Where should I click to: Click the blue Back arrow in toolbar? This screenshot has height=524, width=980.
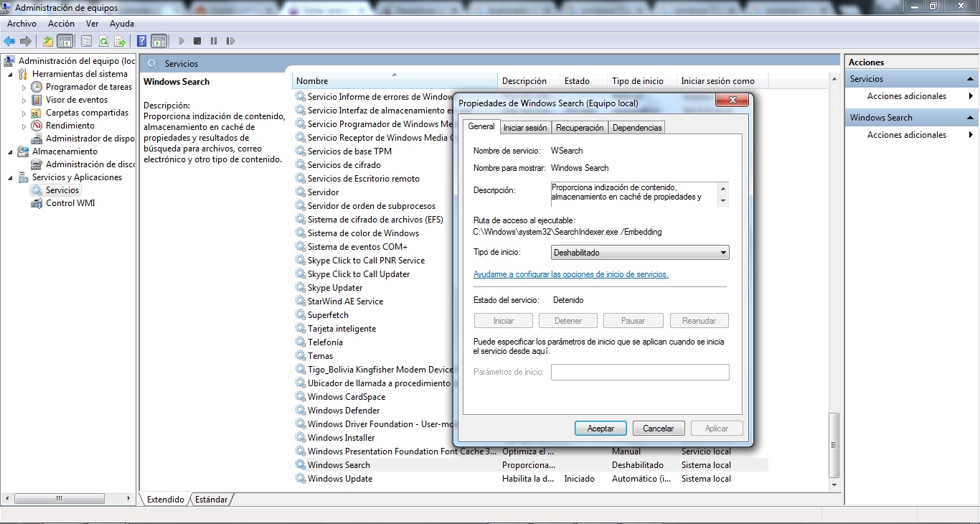[9, 41]
